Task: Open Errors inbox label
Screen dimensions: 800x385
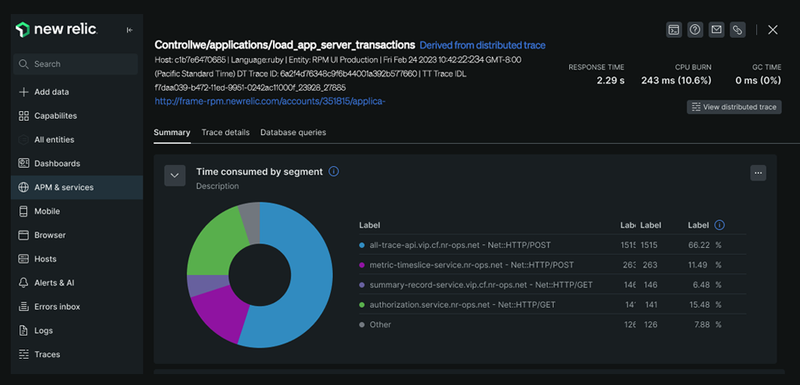Action: pyautogui.click(x=57, y=307)
